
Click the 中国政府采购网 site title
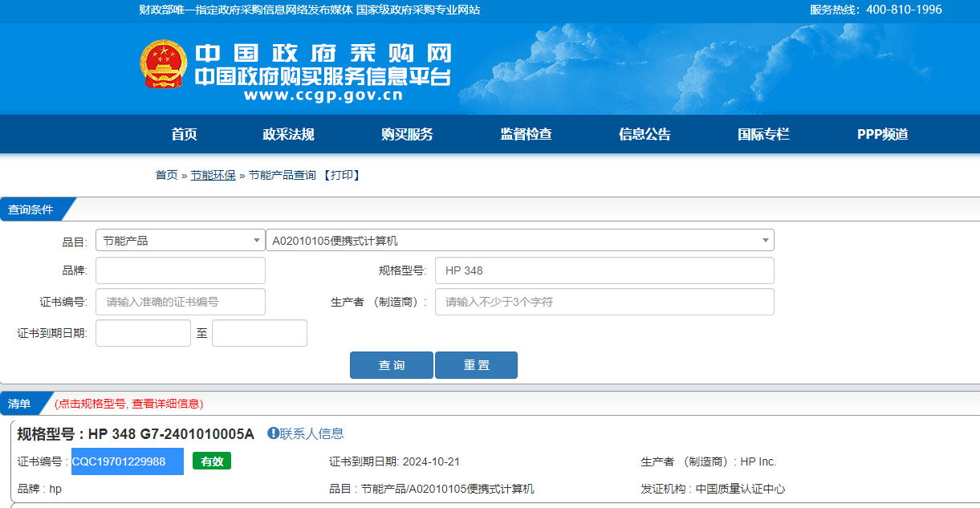323,54
